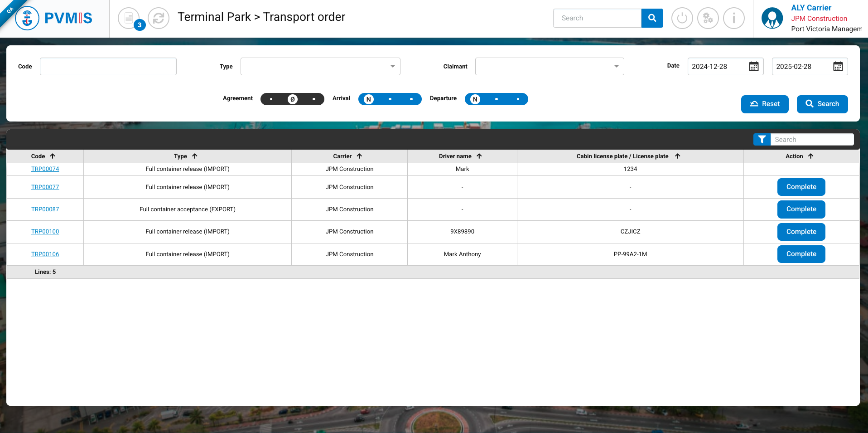Open transport order TRP00100 link
The height and width of the screenshot is (433, 868).
45,232
